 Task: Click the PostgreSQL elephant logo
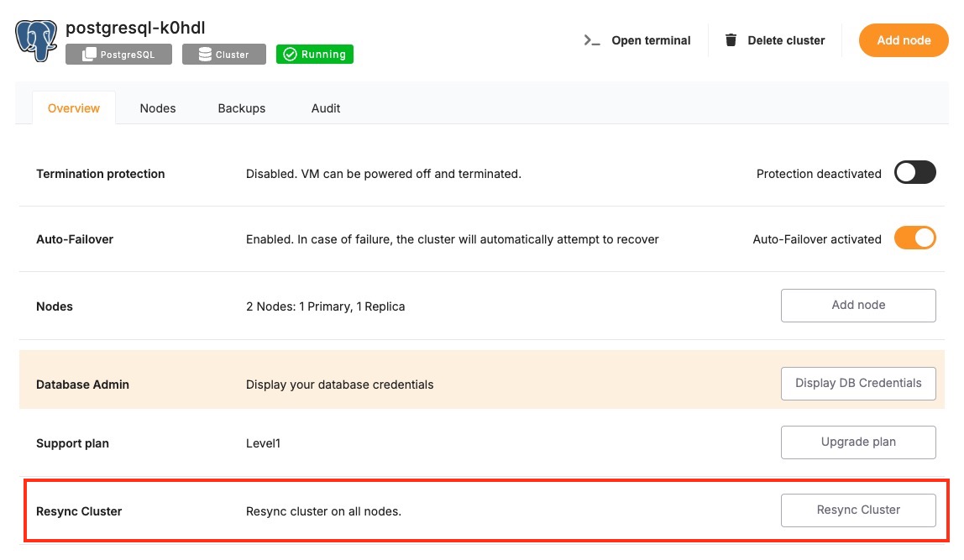37,39
